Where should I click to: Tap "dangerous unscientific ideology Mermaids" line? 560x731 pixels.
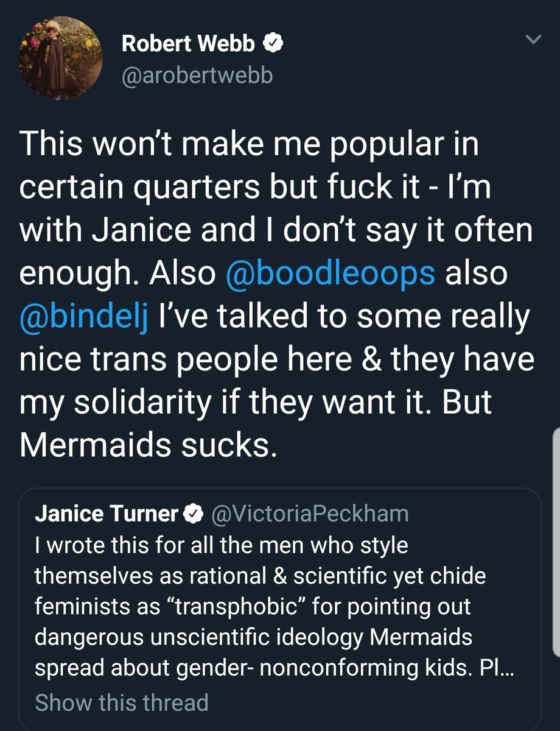(254, 638)
